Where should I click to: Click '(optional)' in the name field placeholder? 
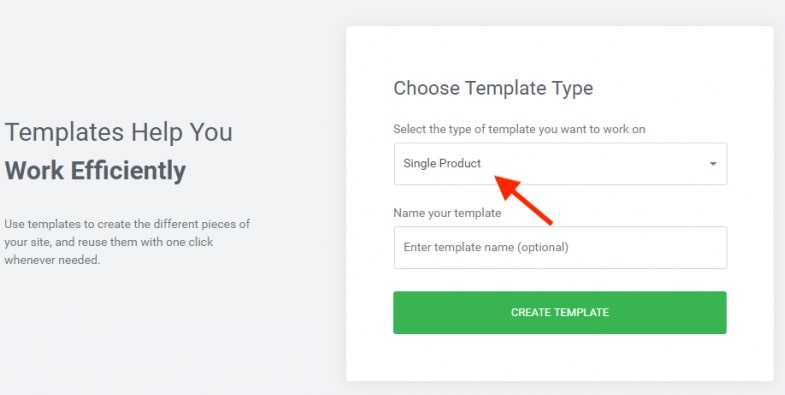544,247
